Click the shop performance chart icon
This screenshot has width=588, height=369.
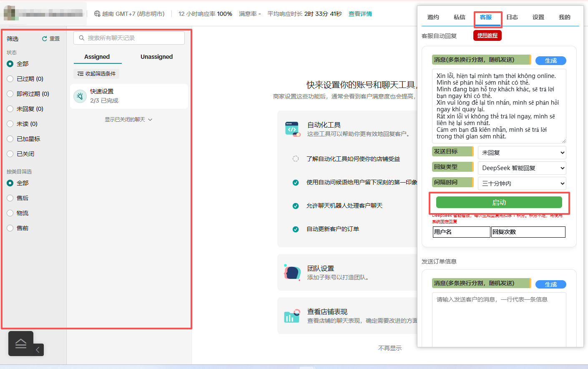pos(292,316)
